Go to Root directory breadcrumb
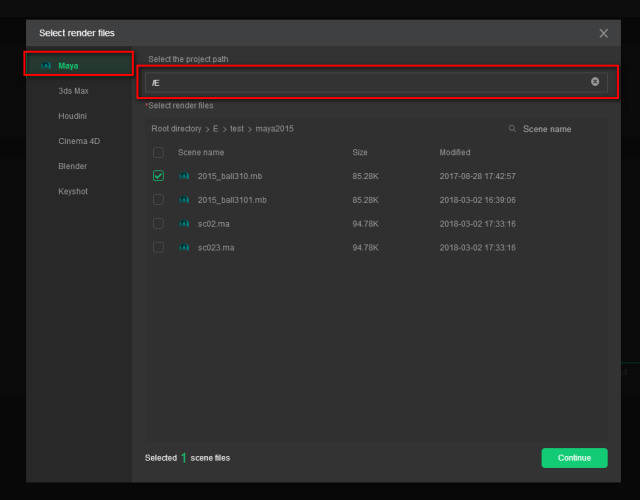The width and height of the screenshot is (640, 500). pos(176,129)
